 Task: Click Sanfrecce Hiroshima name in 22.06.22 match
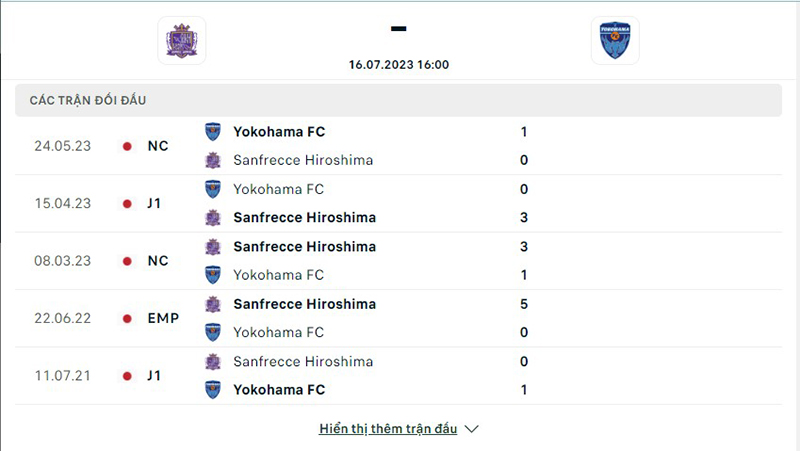304,304
